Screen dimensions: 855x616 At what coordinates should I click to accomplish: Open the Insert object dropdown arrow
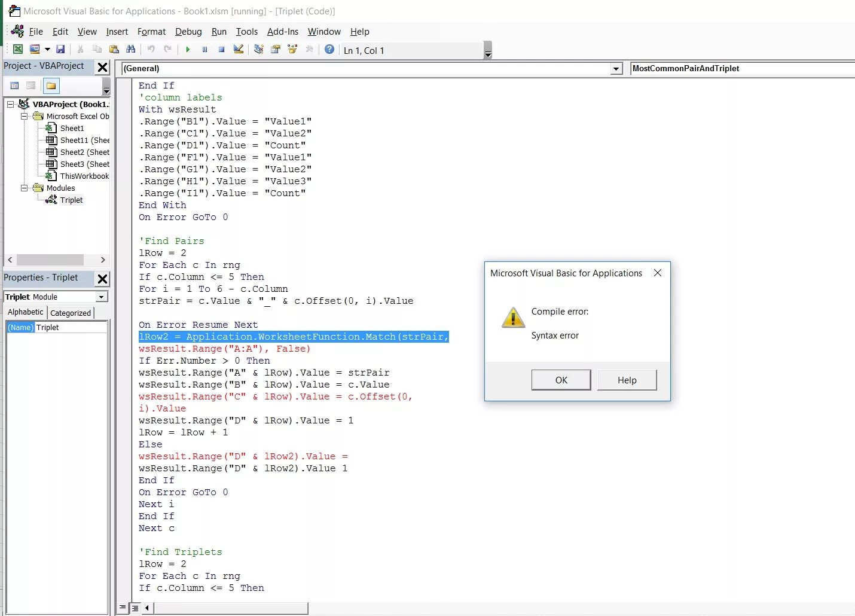coord(47,50)
